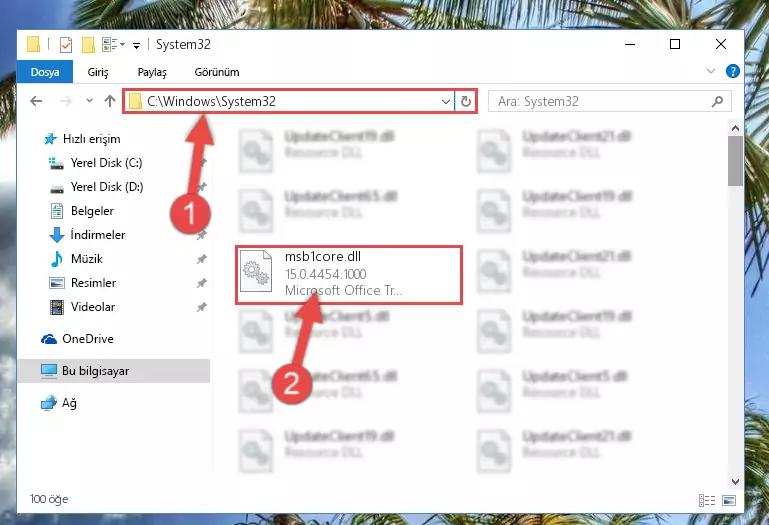Close the System32 window

pos(720,44)
